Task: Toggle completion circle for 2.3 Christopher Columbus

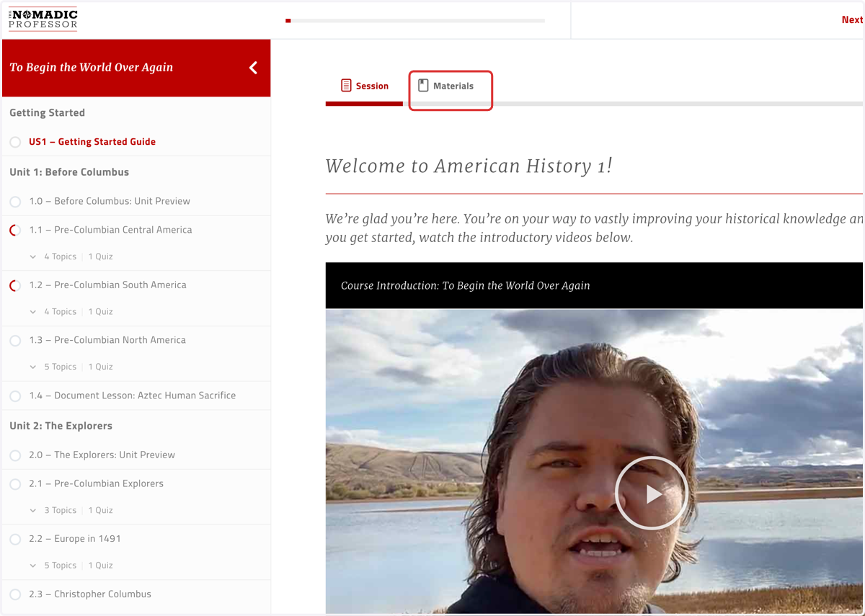Action: [x=15, y=594]
